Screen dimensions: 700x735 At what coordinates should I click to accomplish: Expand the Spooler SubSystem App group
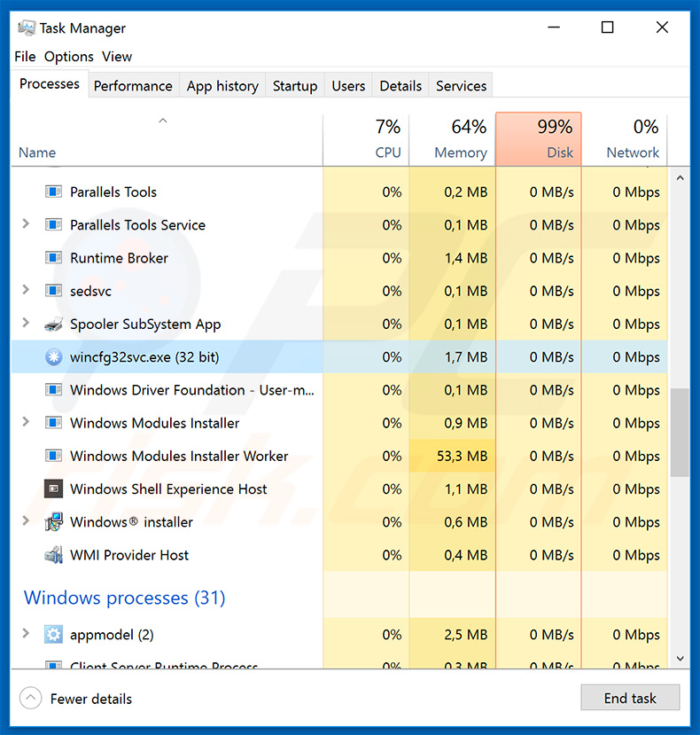tap(26, 323)
